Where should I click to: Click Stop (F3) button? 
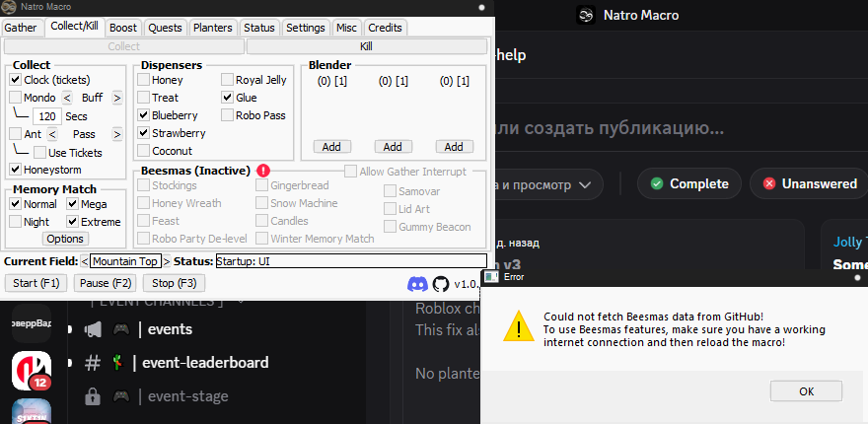pyautogui.click(x=174, y=283)
